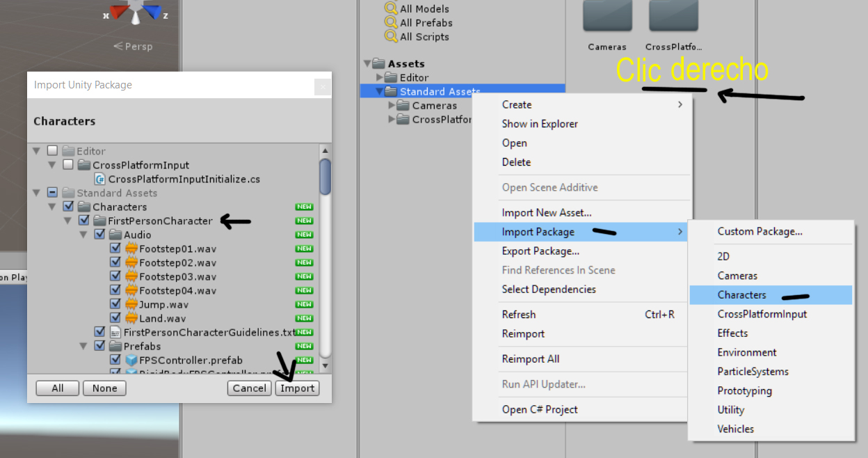868x458 pixels.
Task: Select the Standard Assets row in Project tree
Action: [463, 91]
